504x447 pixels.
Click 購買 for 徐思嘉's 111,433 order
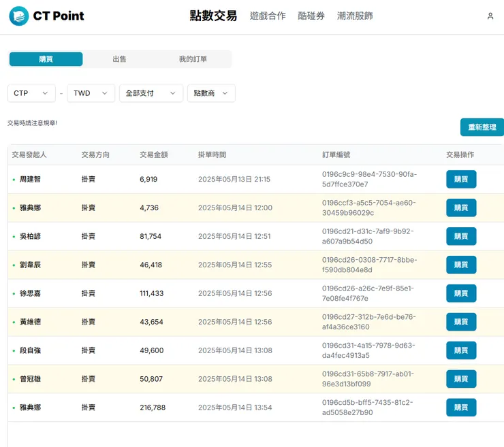pyautogui.click(x=461, y=293)
